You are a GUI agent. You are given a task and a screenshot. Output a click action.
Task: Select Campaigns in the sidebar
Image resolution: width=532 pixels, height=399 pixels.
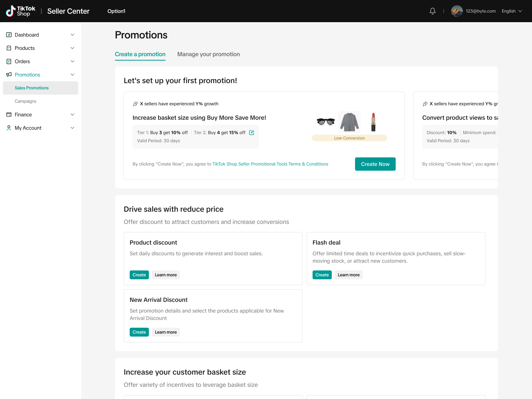coord(25,101)
